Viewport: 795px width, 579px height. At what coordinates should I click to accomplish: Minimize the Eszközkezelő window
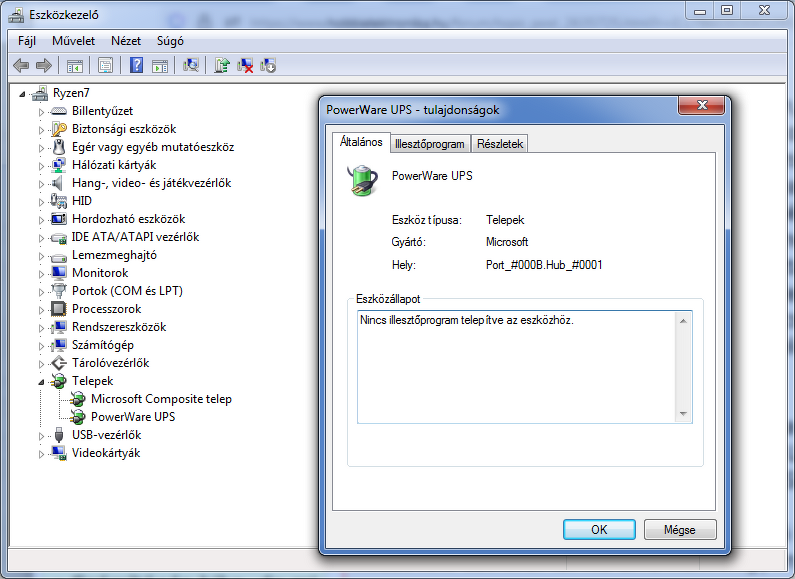pyautogui.click(x=700, y=10)
